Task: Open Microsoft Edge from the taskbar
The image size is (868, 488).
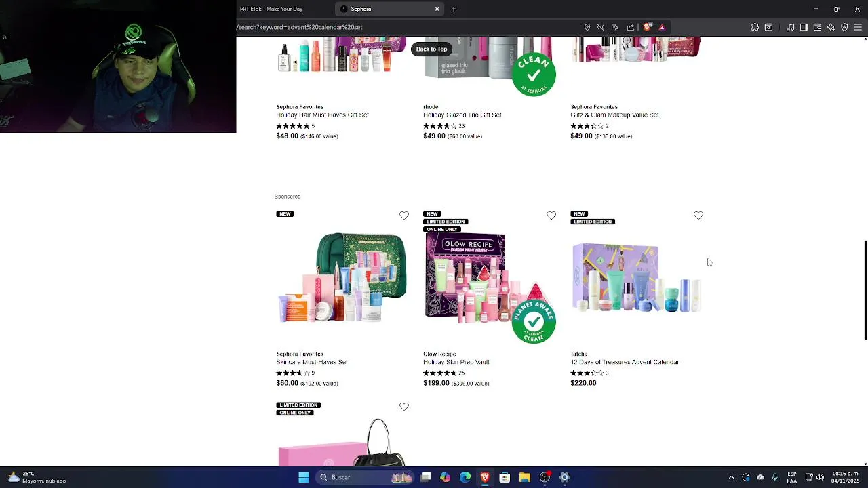Action: (x=465, y=477)
